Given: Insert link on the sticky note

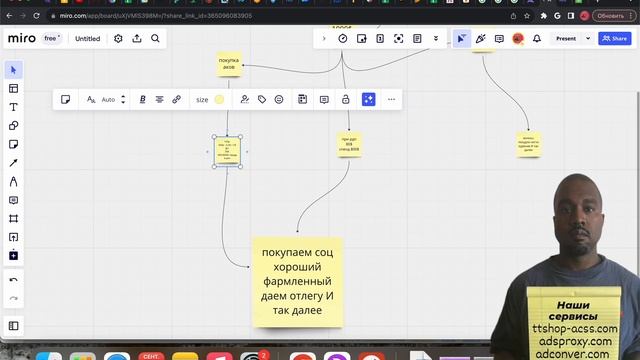Looking at the screenshot, I should coord(177,100).
